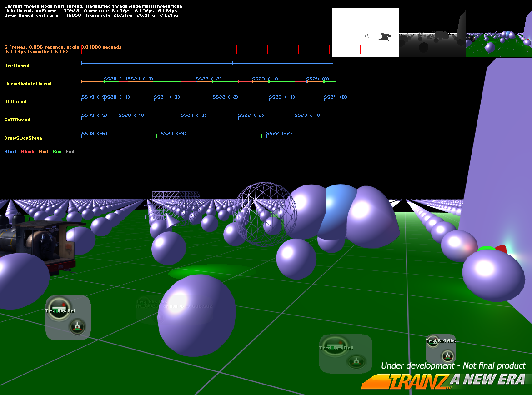
Task: Click the Test Rel Rel widget label
Action: click(336, 348)
